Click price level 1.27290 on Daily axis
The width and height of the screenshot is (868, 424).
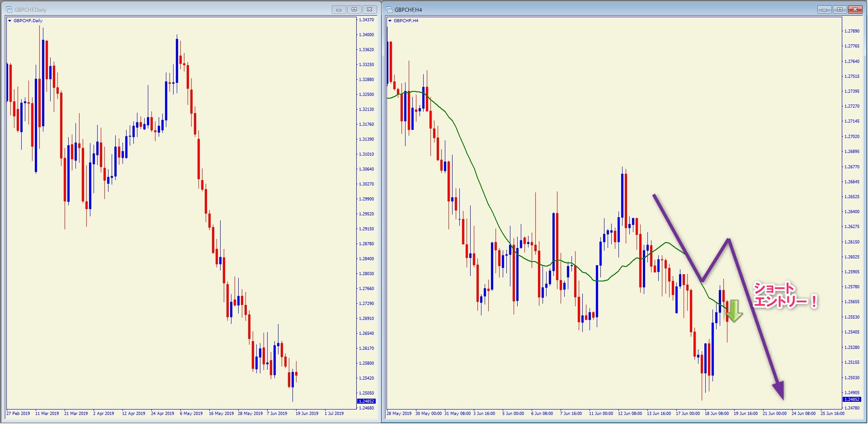366,304
